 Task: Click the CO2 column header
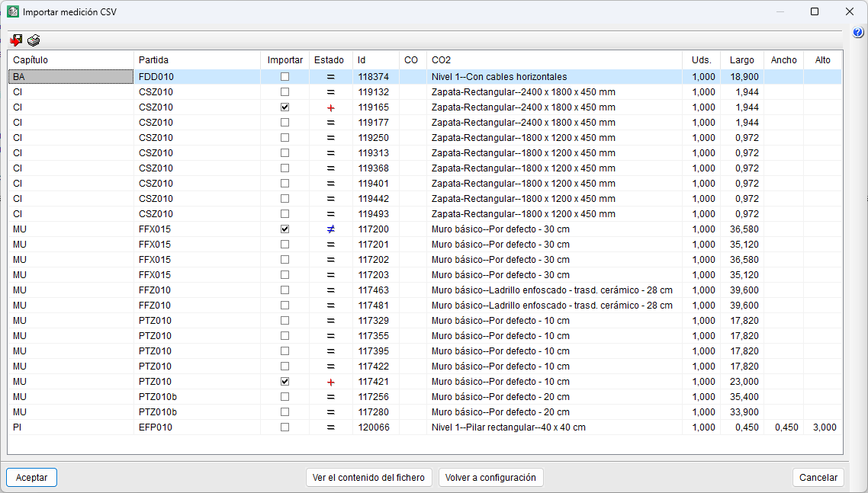554,59
